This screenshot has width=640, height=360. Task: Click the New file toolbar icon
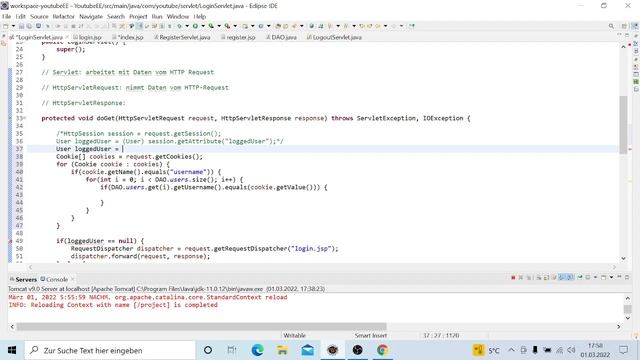pyautogui.click(x=6, y=26)
